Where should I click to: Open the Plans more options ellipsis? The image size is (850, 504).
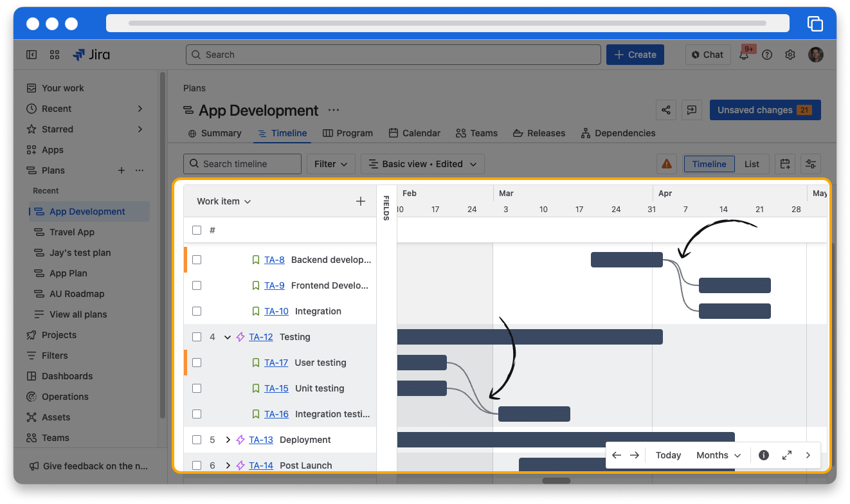pos(140,170)
